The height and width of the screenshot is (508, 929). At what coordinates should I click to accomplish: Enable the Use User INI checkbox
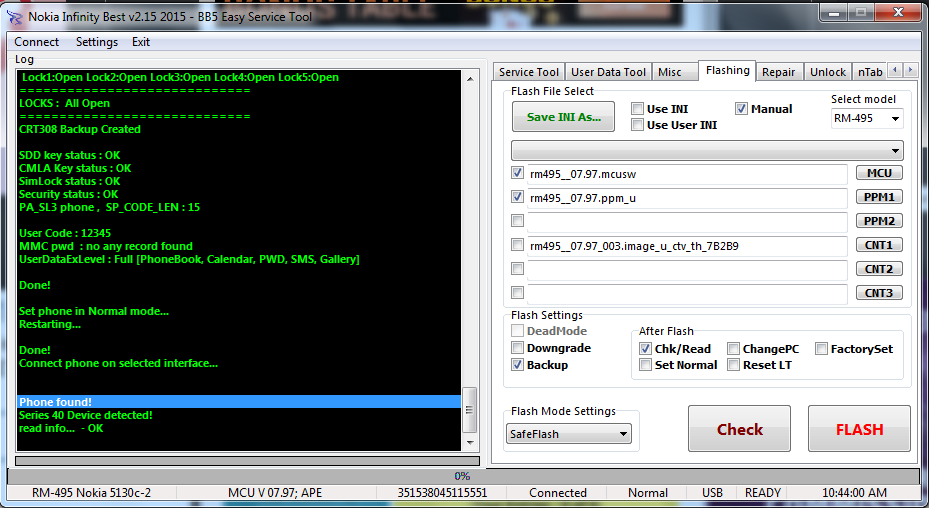click(638, 125)
